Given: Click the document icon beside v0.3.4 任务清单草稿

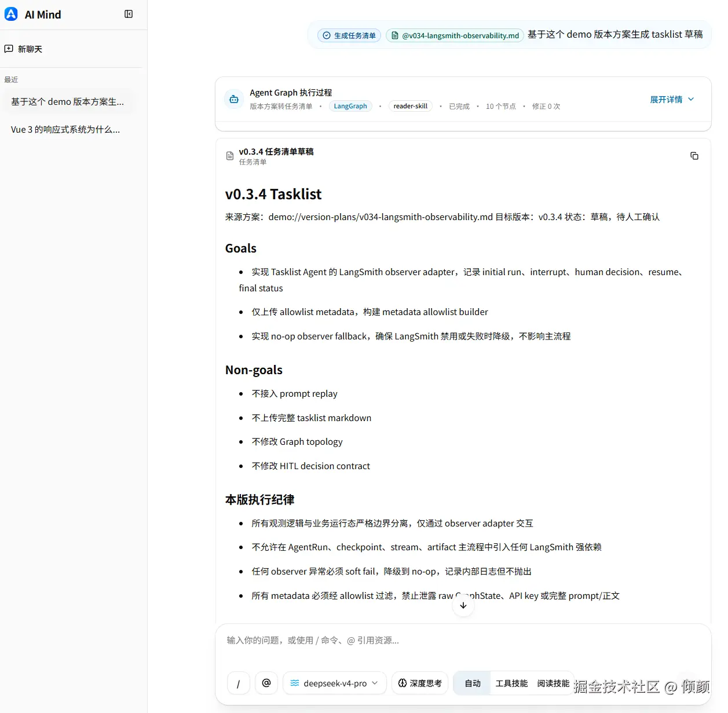Looking at the screenshot, I should 230,156.
